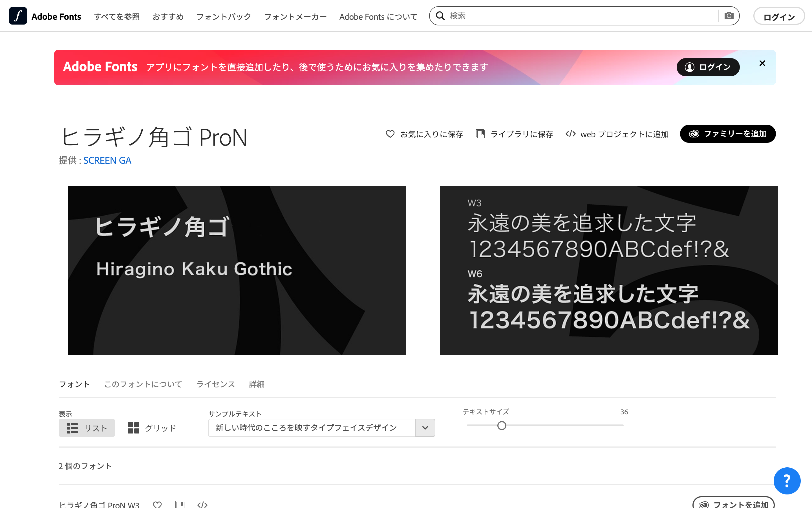The height and width of the screenshot is (508, 812).
Task: Click the top-right ログイン button
Action: pos(779,16)
